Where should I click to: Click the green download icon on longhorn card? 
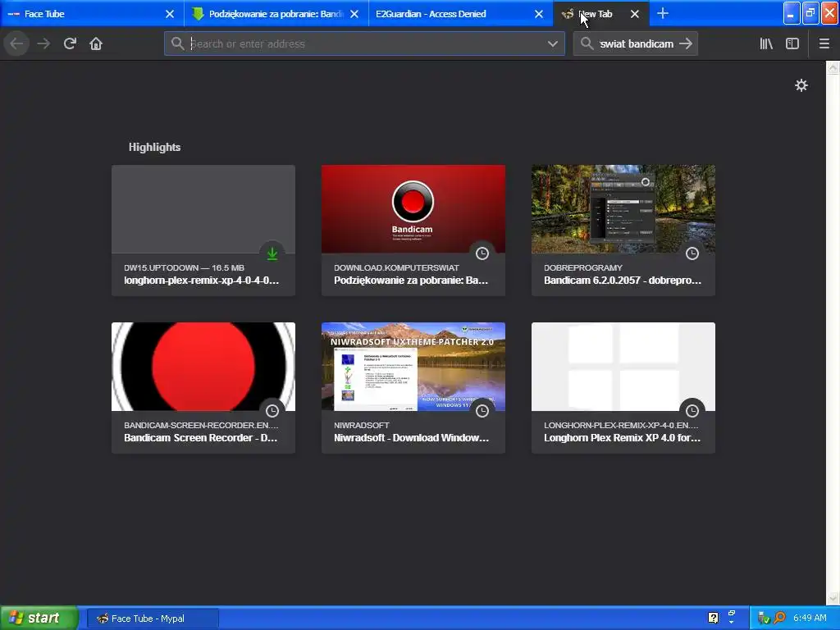(272, 253)
